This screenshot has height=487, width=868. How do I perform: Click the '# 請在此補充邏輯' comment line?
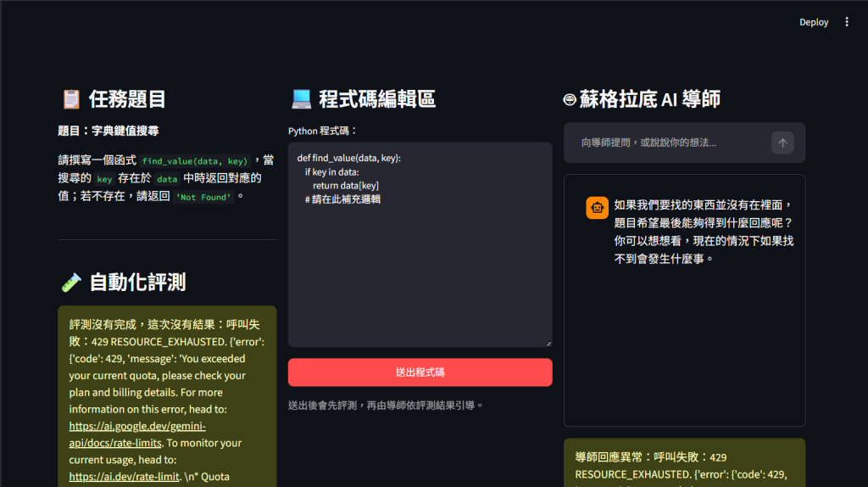[x=342, y=199]
